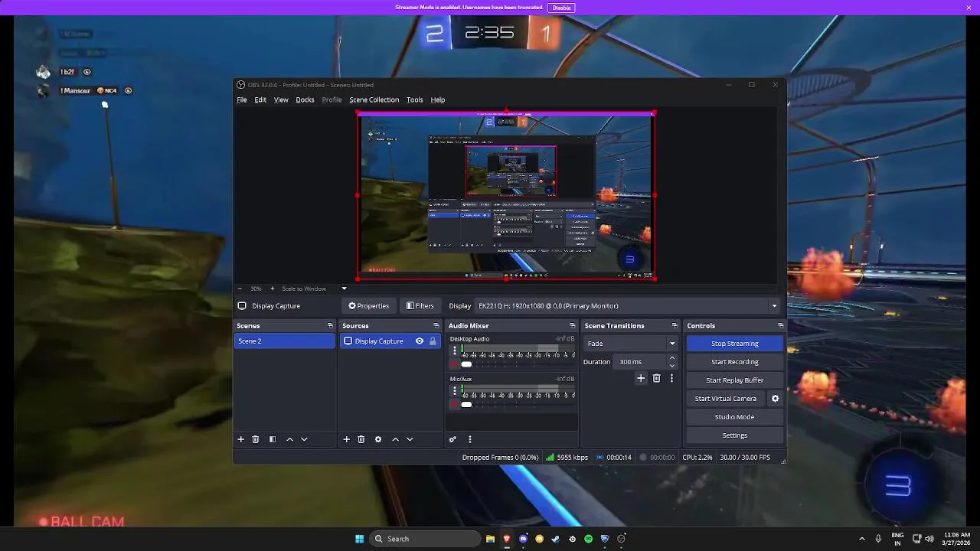Open the Fade transition dropdown
Image resolution: width=980 pixels, height=551 pixels.
[x=631, y=344]
